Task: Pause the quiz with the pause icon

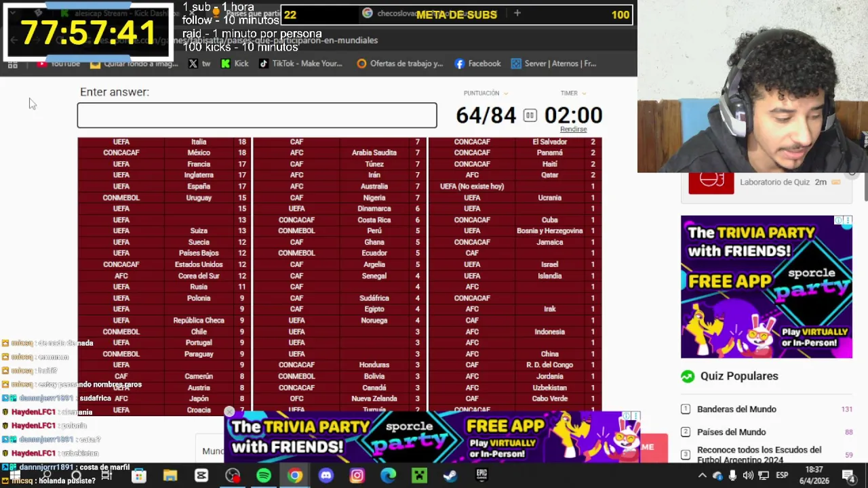Action: [530, 116]
